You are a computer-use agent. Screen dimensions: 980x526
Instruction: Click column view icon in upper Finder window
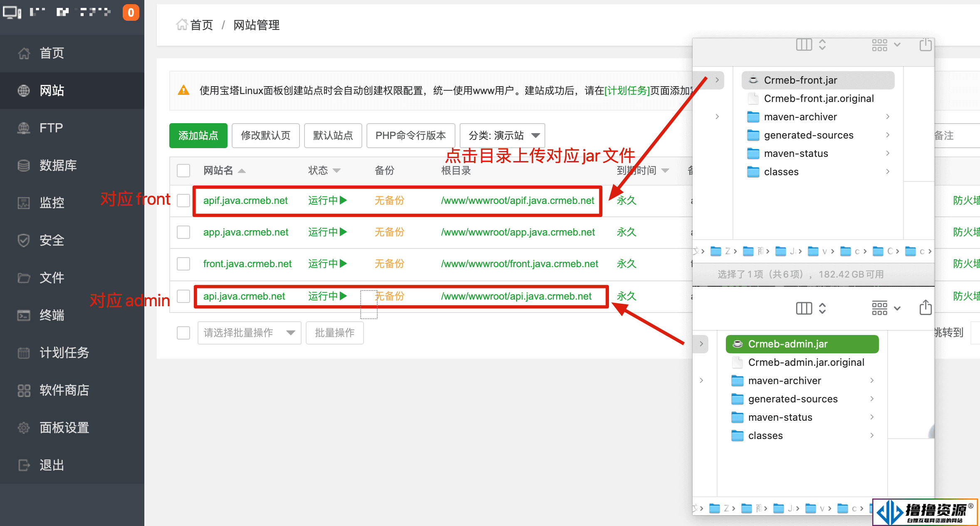(804, 45)
